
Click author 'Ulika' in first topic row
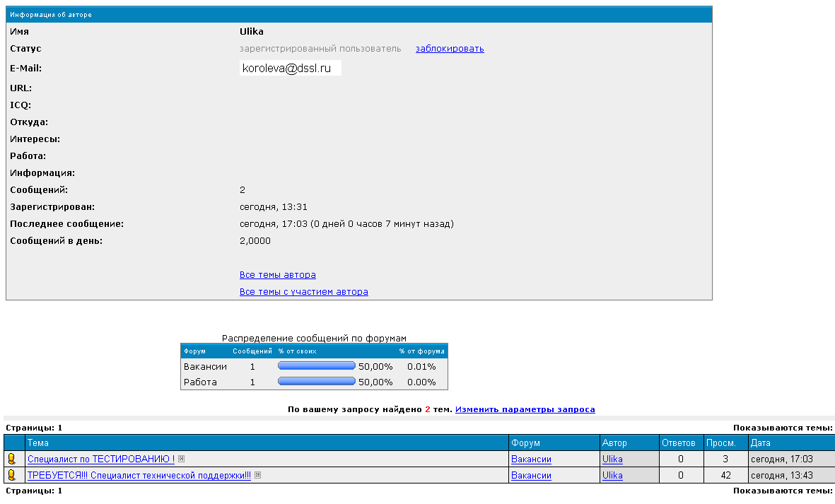pos(612,459)
